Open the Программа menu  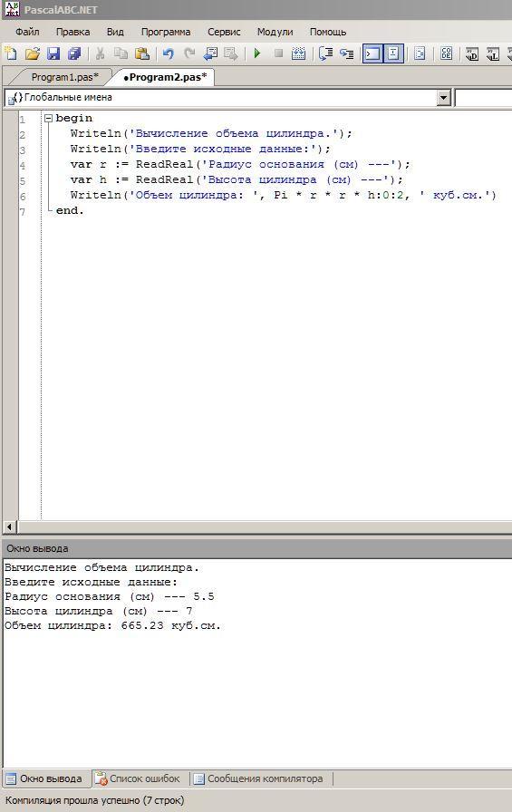pos(166,32)
